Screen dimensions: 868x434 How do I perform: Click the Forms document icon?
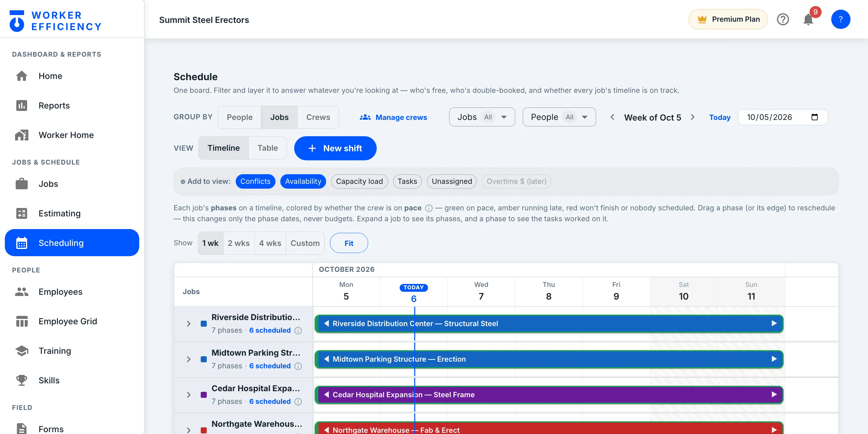(x=22, y=429)
